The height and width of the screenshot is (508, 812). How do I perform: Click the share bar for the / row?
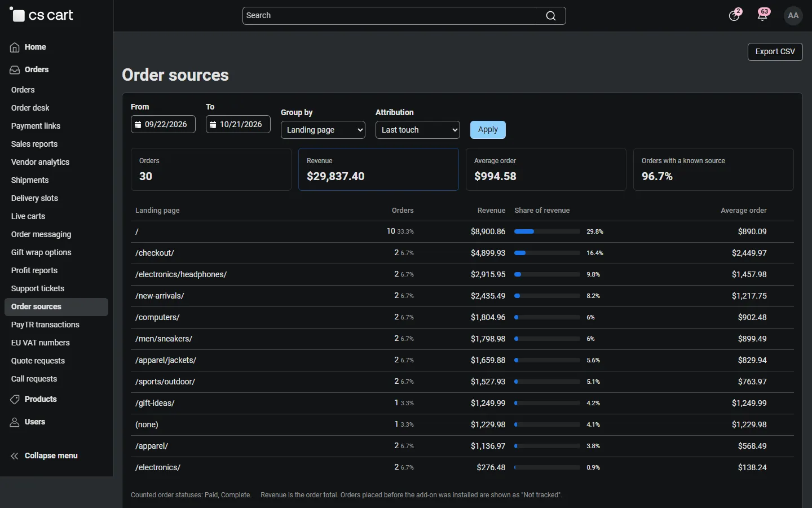point(547,231)
